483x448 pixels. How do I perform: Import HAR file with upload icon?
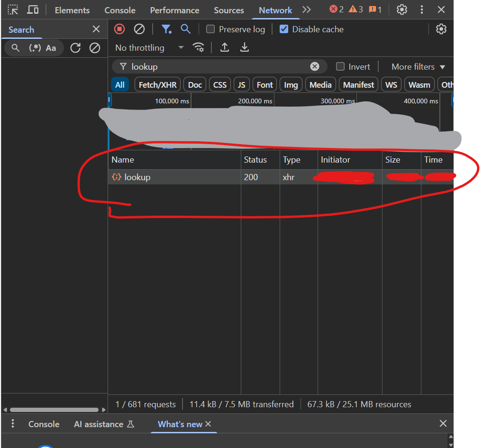[225, 47]
